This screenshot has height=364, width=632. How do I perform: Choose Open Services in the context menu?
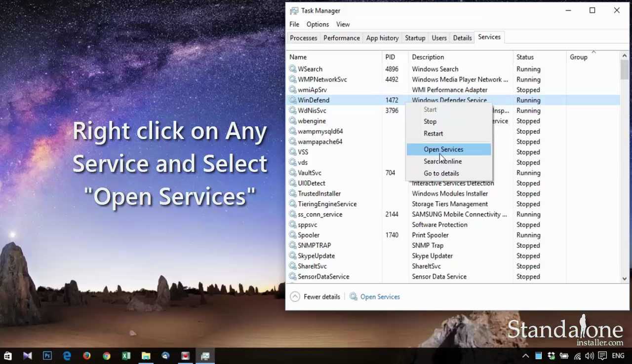click(x=449, y=149)
